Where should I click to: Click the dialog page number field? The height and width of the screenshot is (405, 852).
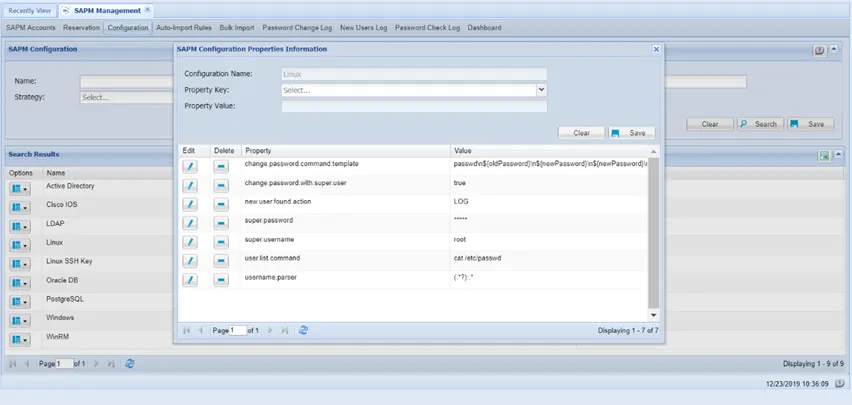tap(238, 331)
